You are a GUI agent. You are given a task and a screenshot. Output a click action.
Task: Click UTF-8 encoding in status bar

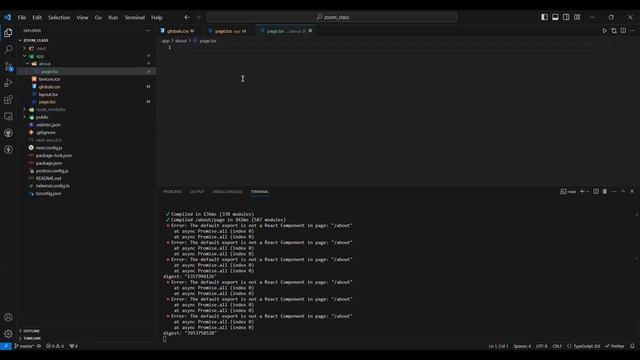[542, 346]
